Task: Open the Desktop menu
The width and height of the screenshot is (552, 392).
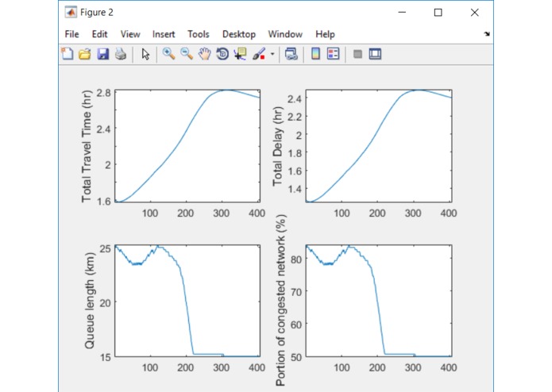Action: (239, 34)
